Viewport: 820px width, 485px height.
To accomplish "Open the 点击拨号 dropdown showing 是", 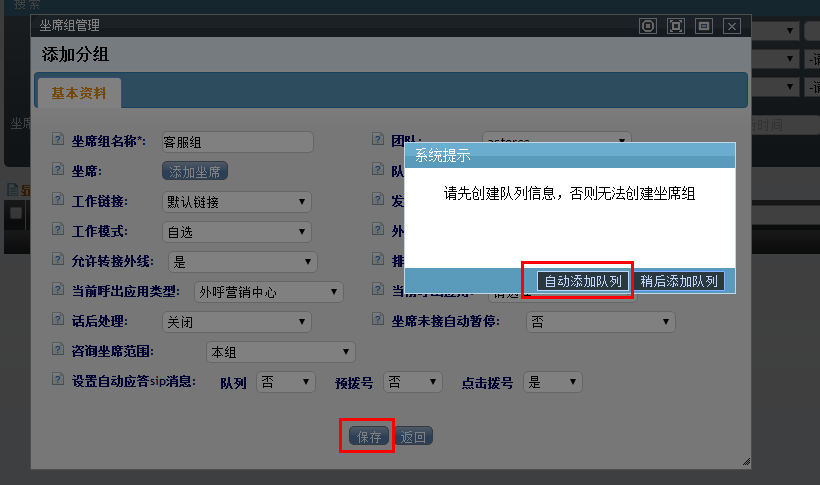I will 552,382.
